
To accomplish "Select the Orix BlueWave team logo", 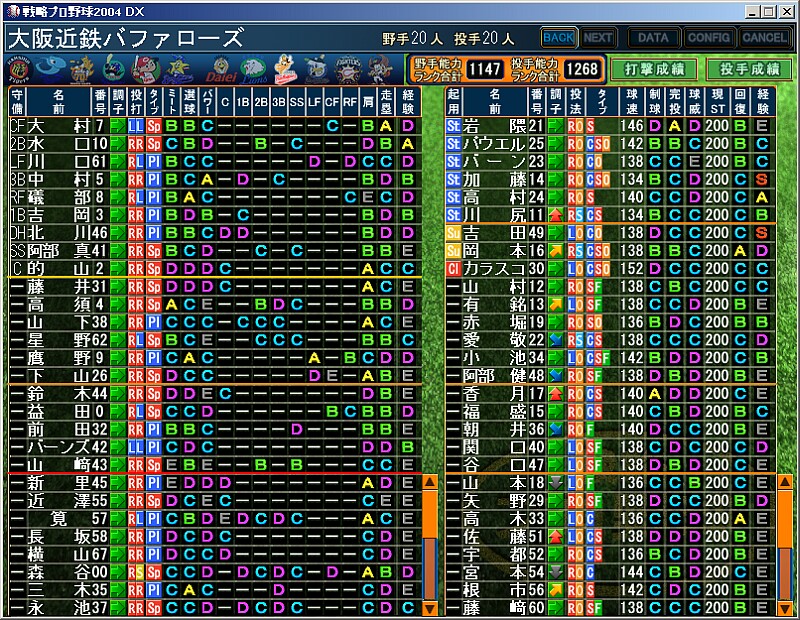I will pyautogui.click(x=380, y=69).
